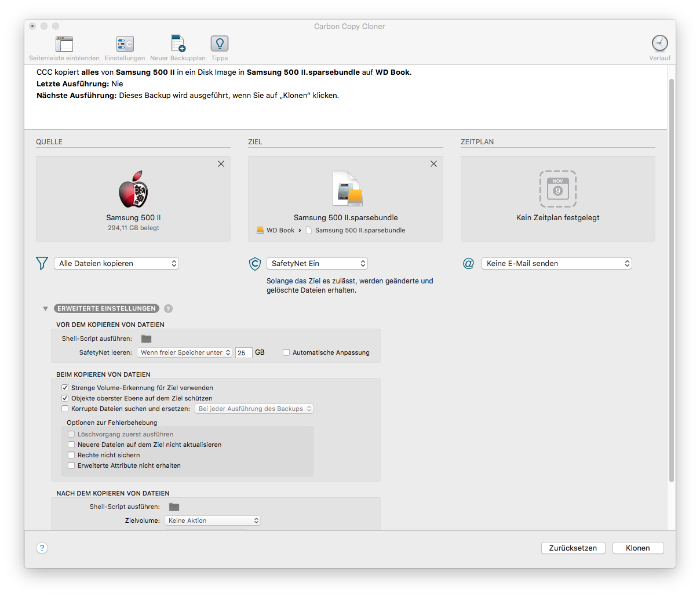The width and height of the screenshot is (700, 597).
Task: Toggle Löschvorgang zuerst ausführen checkbox
Action: point(71,434)
